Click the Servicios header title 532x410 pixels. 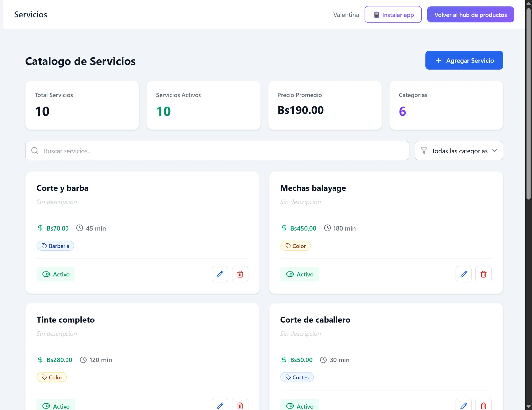(x=31, y=15)
